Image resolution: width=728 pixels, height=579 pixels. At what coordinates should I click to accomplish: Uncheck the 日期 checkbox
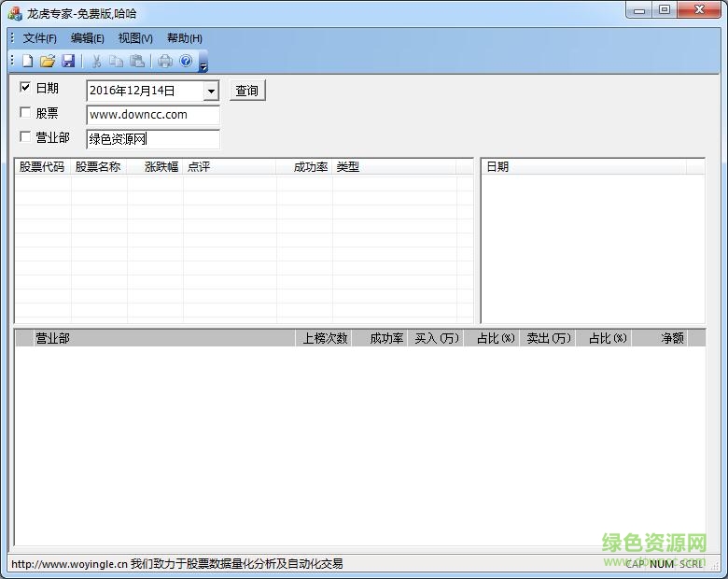coord(25,87)
